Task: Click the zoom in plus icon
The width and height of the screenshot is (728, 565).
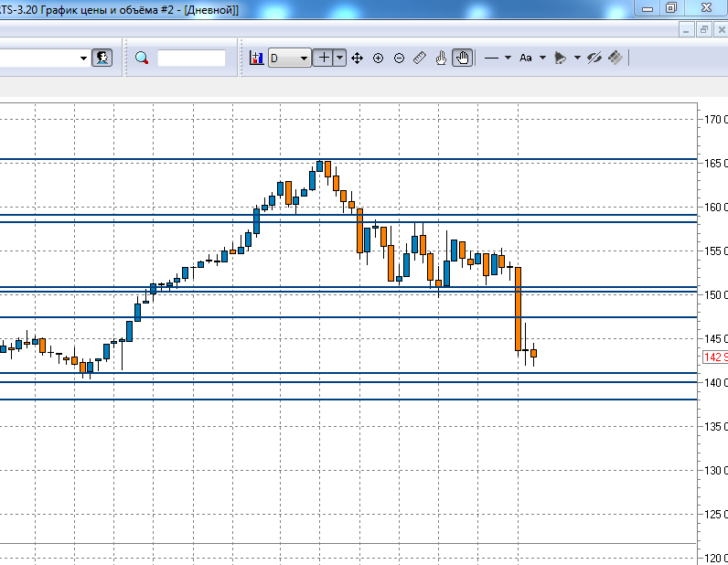Action: [378, 58]
